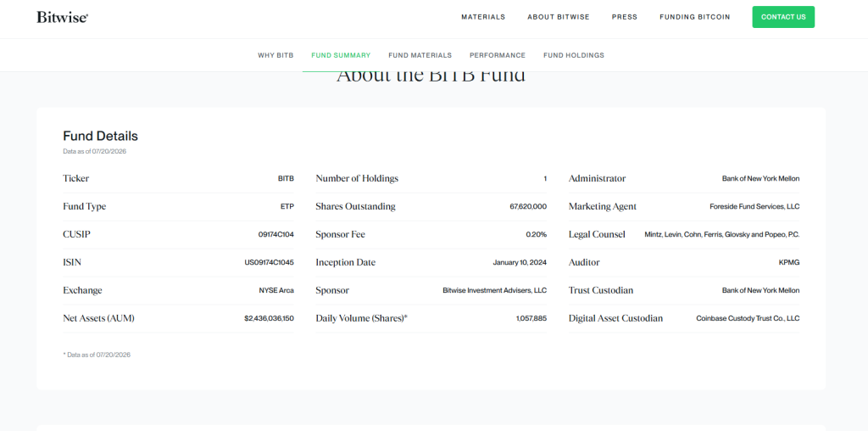Click the Sponsor Fee label
The height and width of the screenshot is (431, 868).
coord(341,234)
